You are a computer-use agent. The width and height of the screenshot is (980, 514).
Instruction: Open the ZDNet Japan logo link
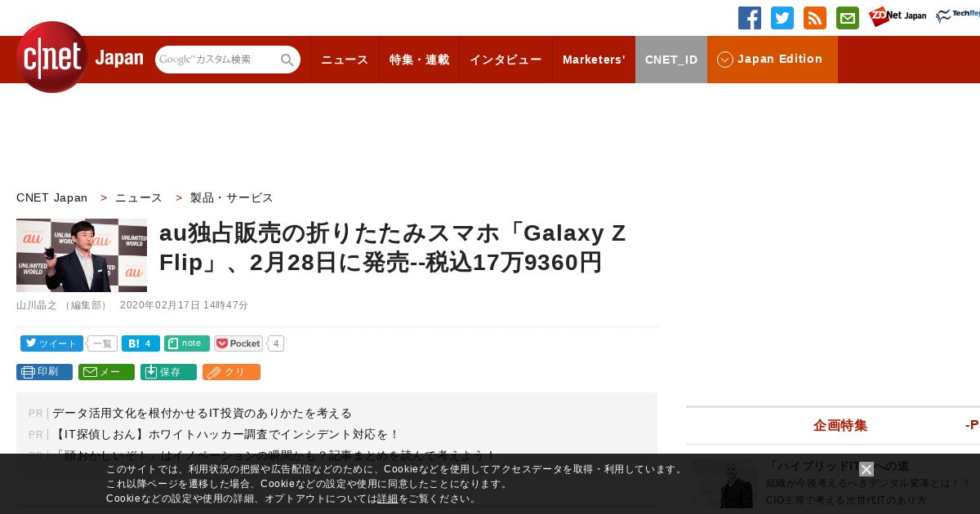click(x=898, y=17)
